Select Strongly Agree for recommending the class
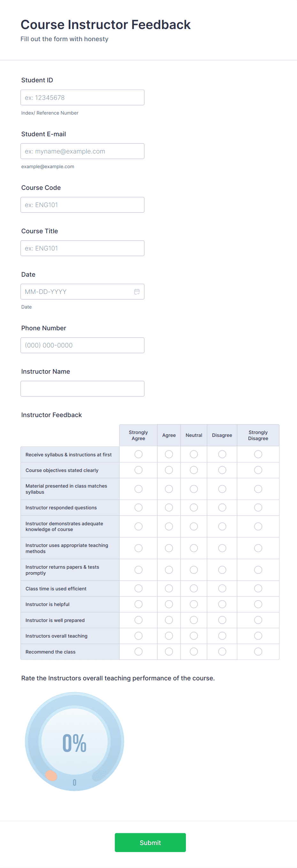 (x=138, y=651)
